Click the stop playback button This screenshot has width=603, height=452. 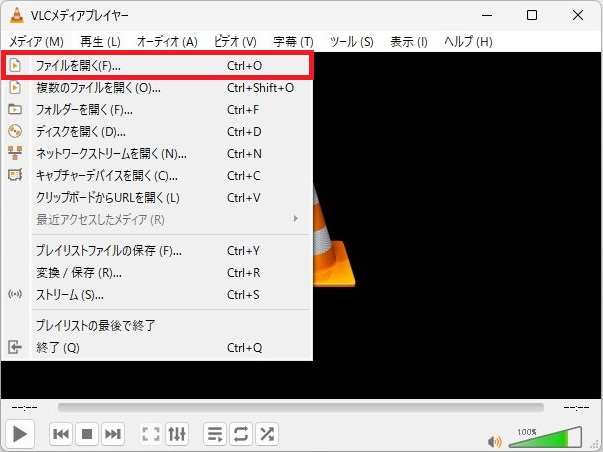(87, 434)
